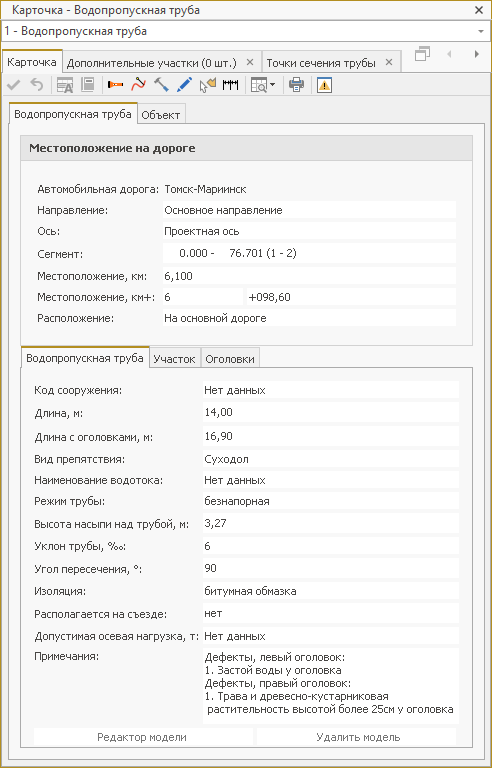
Task: Click Допустимая осевая нагрузка field
Action: click(x=331, y=636)
